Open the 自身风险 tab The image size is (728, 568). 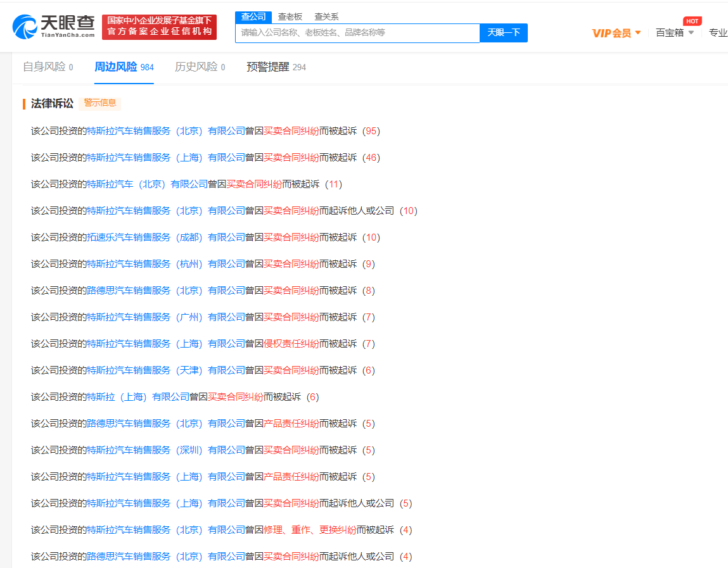[x=48, y=67]
